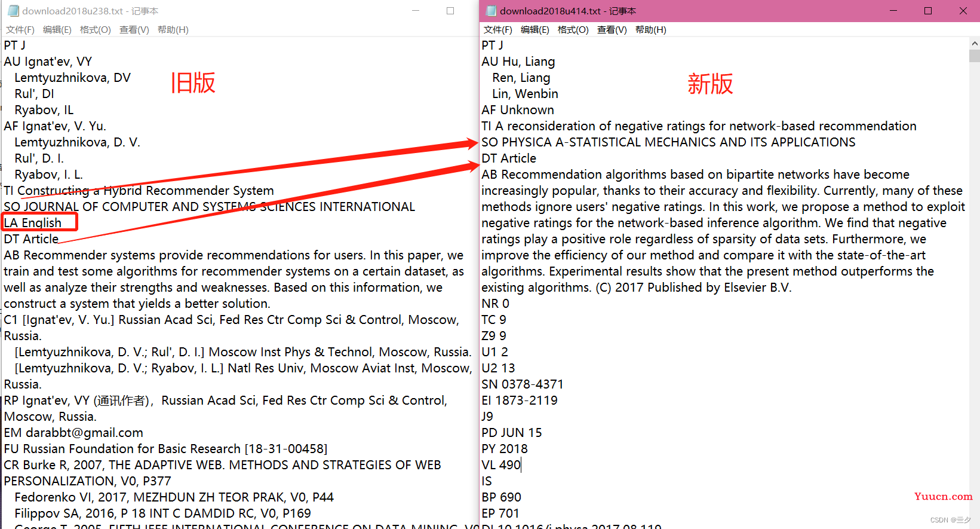The image size is (980, 529).
Task: Click 'Z9 9' line in right window
Action: coord(494,336)
